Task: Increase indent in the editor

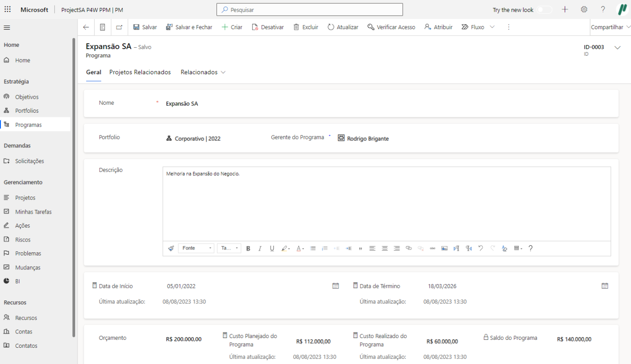Action: tap(349, 249)
